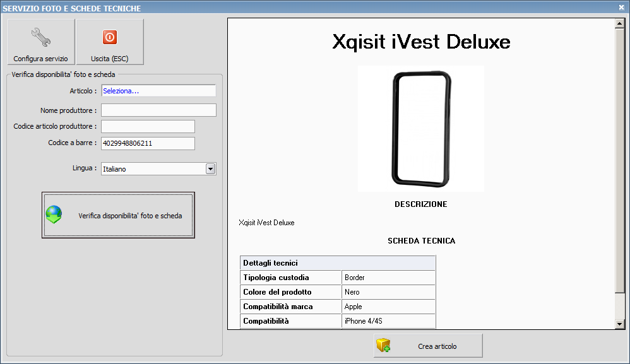Click the scrollbar down arrow
The height and width of the screenshot is (364, 630).
point(619,324)
